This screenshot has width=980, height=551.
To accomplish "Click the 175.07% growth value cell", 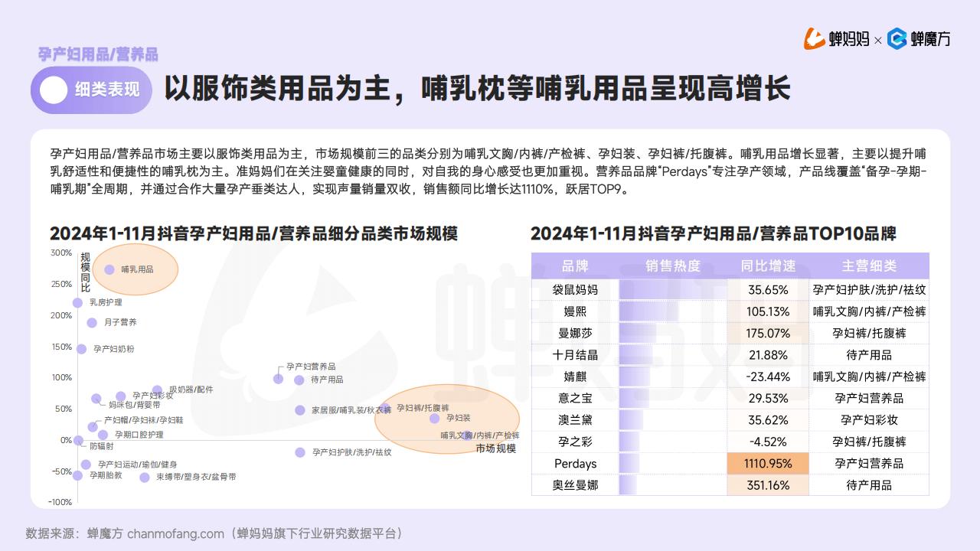I will click(x=768, y=333).
